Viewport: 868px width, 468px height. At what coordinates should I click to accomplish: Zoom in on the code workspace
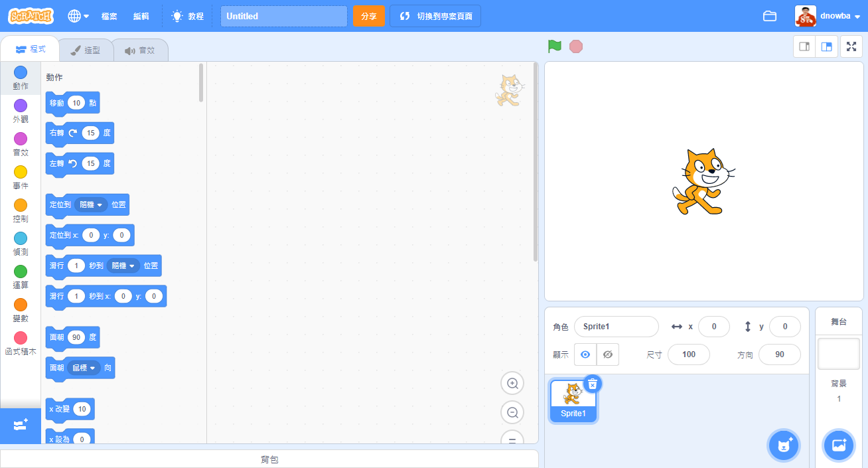point(512,383)
